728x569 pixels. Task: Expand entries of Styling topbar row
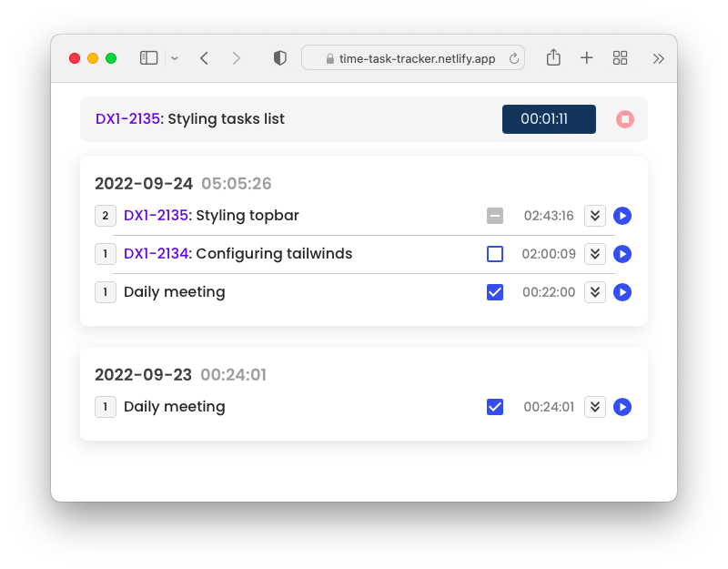[x=595, y=216]
